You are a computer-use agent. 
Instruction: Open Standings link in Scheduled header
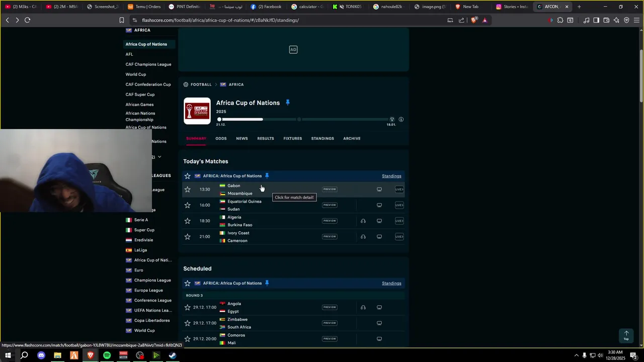(391, 283)
